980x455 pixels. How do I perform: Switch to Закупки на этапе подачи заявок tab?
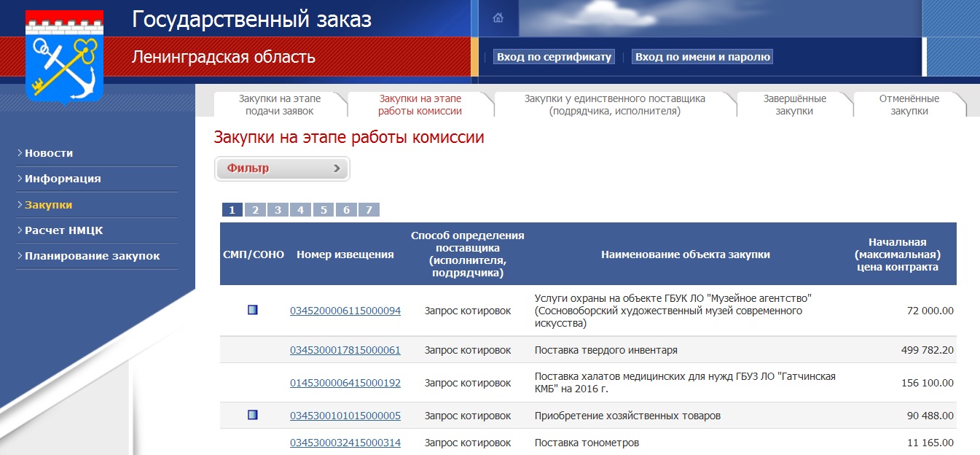click(x=279, y=104)
